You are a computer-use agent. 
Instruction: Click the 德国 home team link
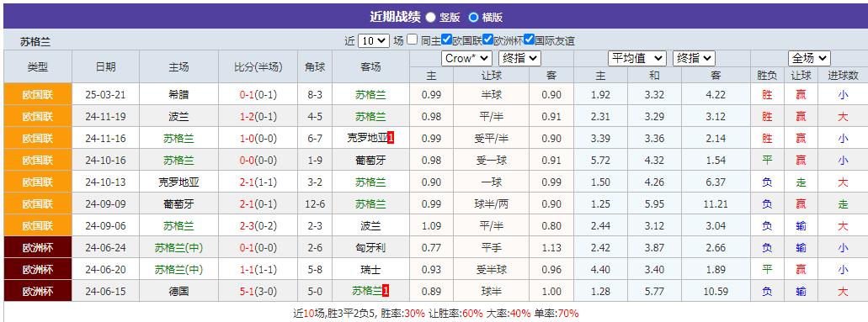pos(178,291)
